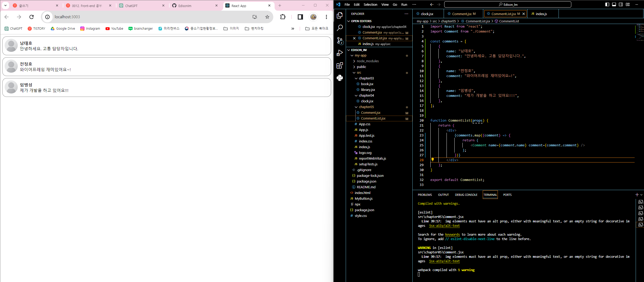Viewport: 644px width, 282px height.
Task: Open the Selection menu
Action: click(370, 4)
